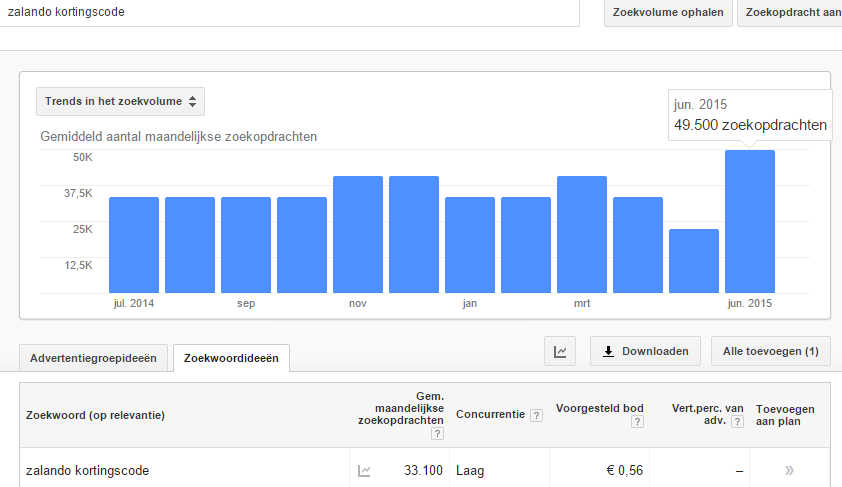The width and height of the screenshot is (842, 487).
Task: Click the € 0,56 suggested bid
Action: tap(625, 471)
